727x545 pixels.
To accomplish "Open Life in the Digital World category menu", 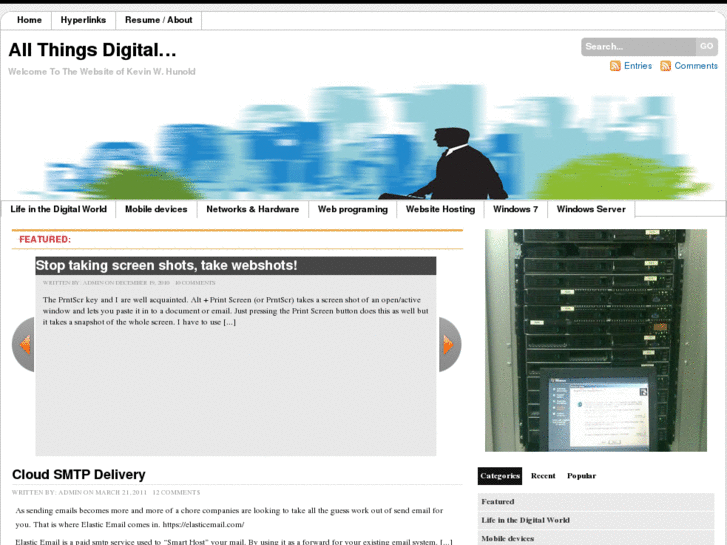I will click(x=58, y=209).
